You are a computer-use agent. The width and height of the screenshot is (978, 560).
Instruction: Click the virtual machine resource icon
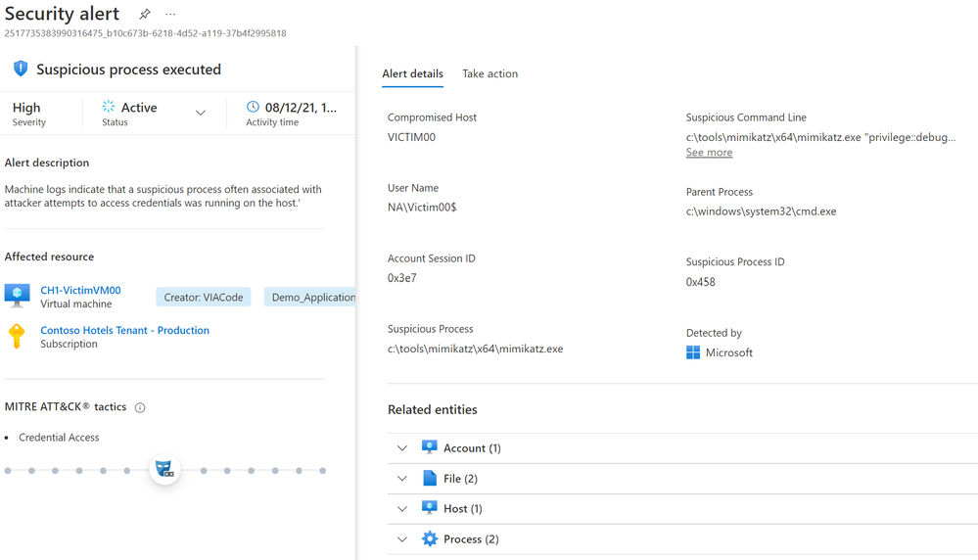click(17, 295)
